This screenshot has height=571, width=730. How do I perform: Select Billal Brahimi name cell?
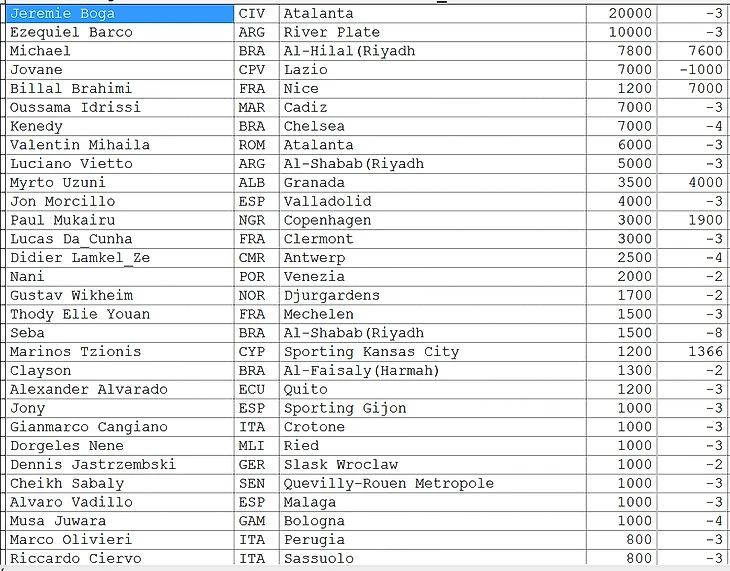click(120, 88)
